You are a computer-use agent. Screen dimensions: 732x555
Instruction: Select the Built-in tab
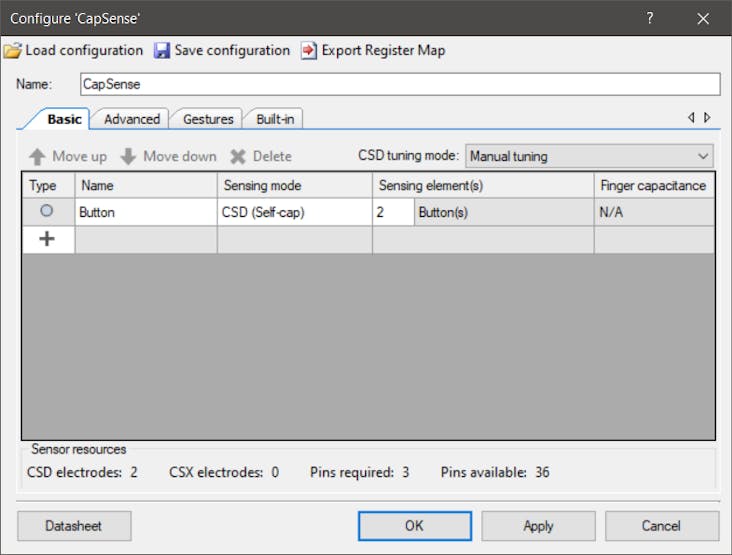point(275,119)
